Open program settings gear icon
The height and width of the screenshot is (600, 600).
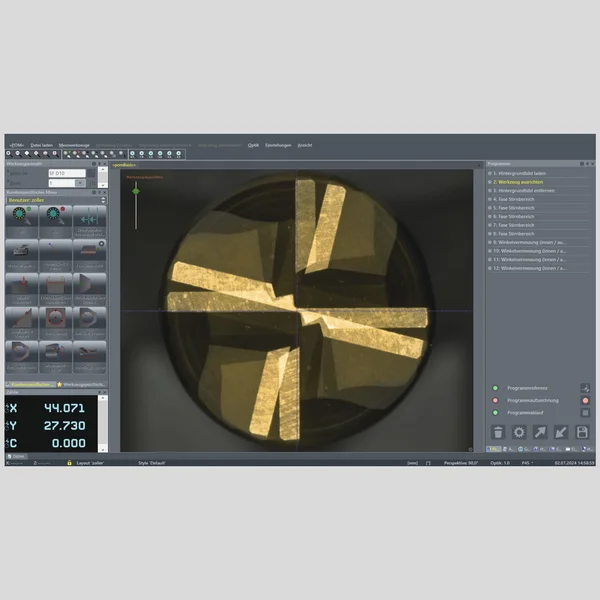coord(519,432)
